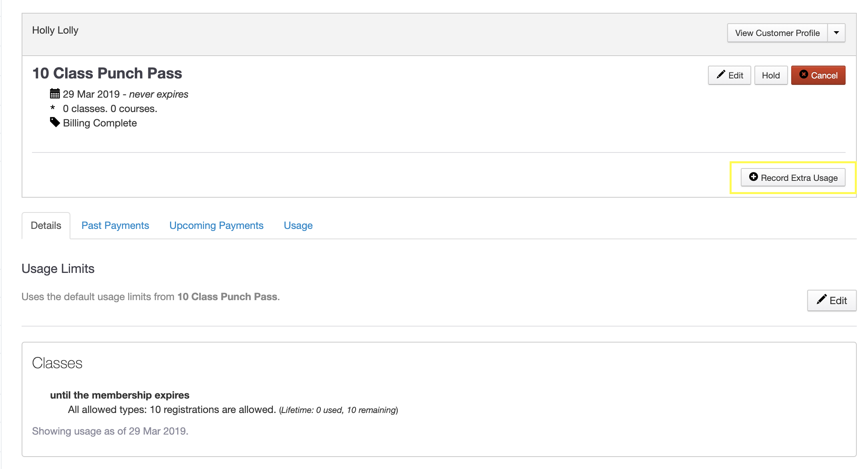Click the pencil icon on the top Edit button
The image size is (868, 469).
(721, 74)
